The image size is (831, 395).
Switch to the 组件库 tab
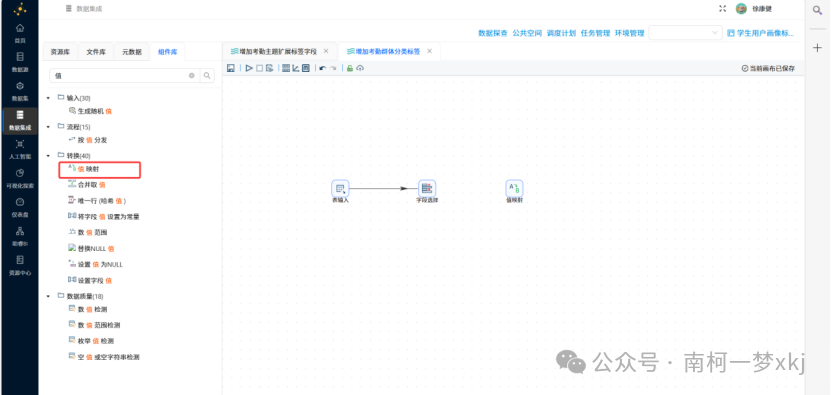pyautogui.click(x=167, y=52)
